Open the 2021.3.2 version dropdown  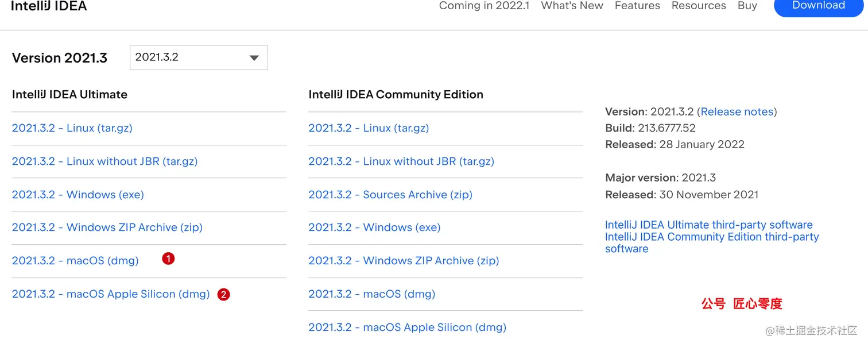click(x=199, y=57)
